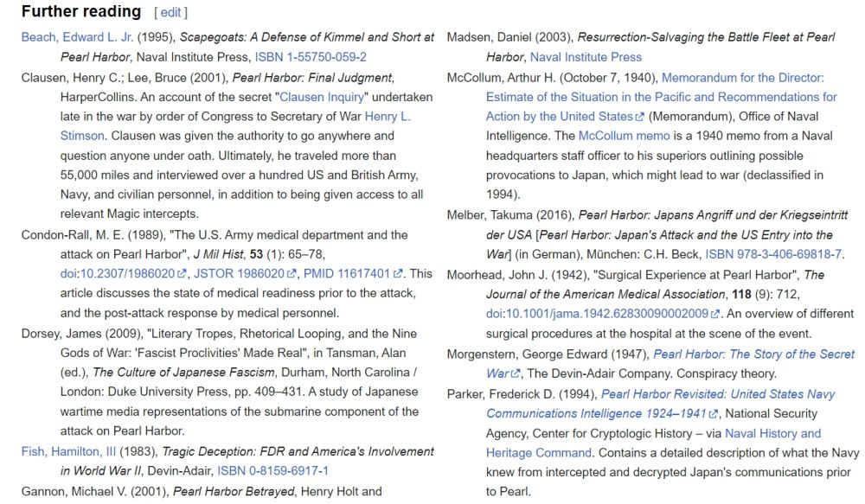The height and width of the screenshot is (504, 865).
Task: Open doi:10.1001/jama.1942.62830090002009 link
Action: (x=597, y=314)
